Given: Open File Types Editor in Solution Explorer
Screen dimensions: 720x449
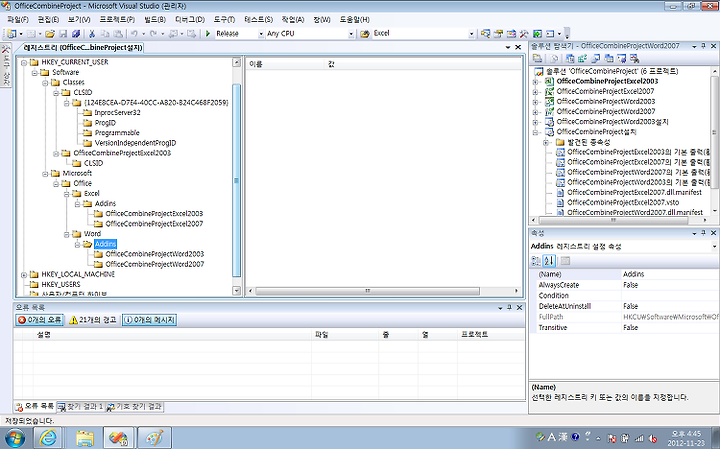Looking at the screenshot, I should pos(596,58).
